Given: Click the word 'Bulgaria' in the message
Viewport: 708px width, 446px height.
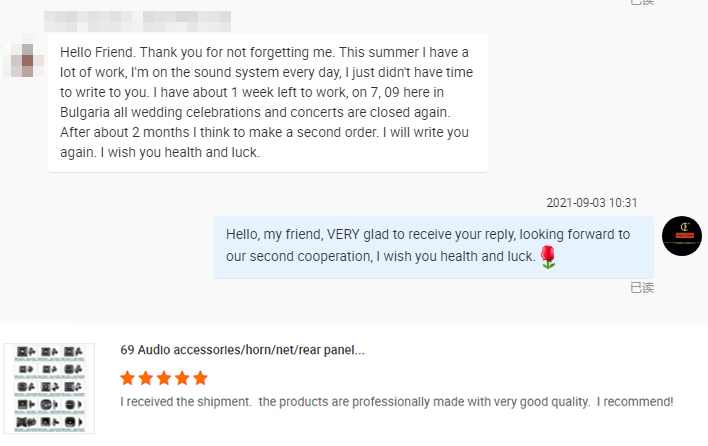Looking at the screenshot, I should (x=86, y=110).
